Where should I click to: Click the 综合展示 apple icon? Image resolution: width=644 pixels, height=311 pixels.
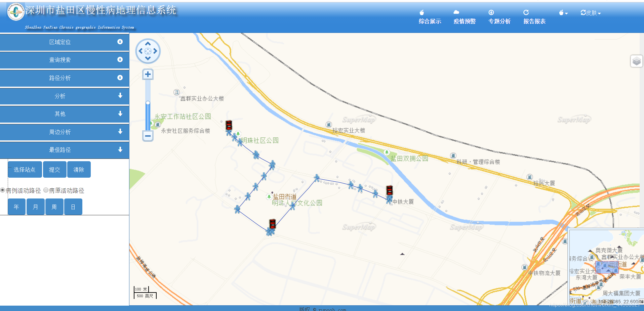(422, 12)
